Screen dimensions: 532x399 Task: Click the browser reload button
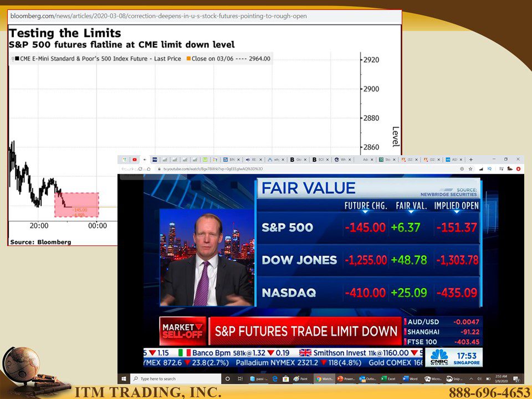click(x=140, y=168)
